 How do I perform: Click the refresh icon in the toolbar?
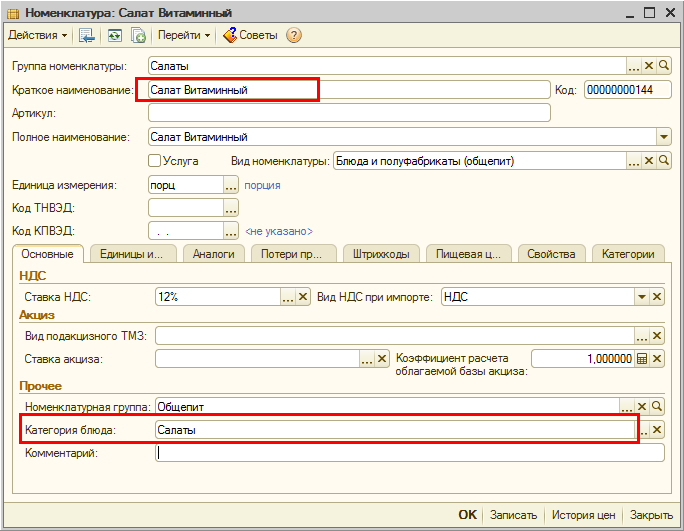click(114, 35)
